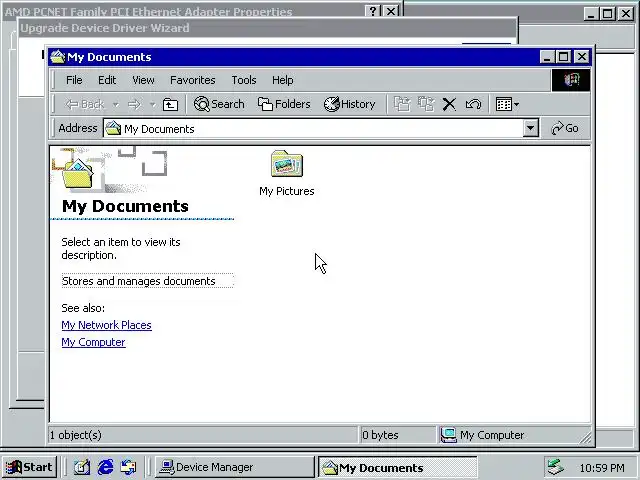This screenshot has height=480, width=640.
Task: Click the Undo toolbar icon
Action: point(473,104)
